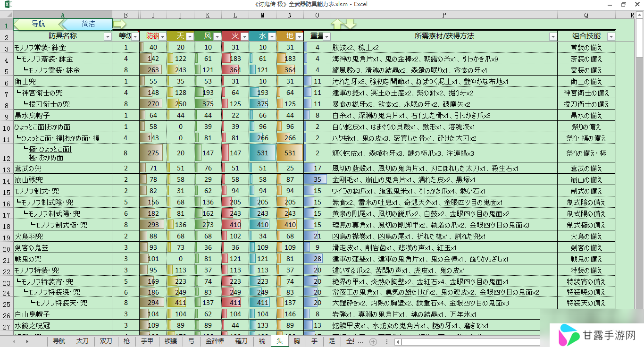
Task: Open the 天 column filter dropdown
Action: pyautogui.click(x=190, y=36)
